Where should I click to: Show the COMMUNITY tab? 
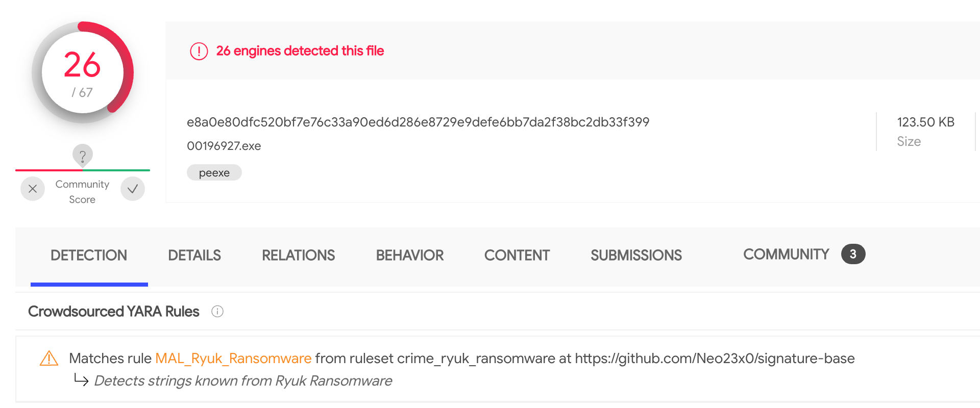pyautogui.click(x=786, y=254)
